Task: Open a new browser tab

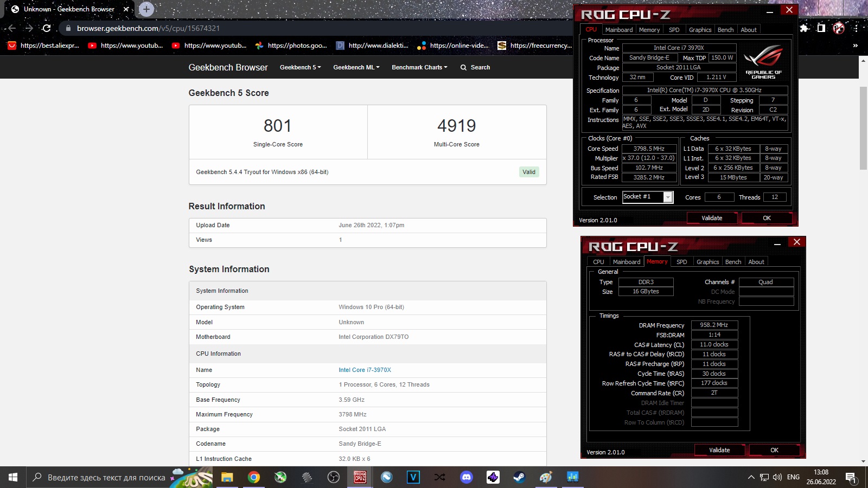Action: pos(146,9)
